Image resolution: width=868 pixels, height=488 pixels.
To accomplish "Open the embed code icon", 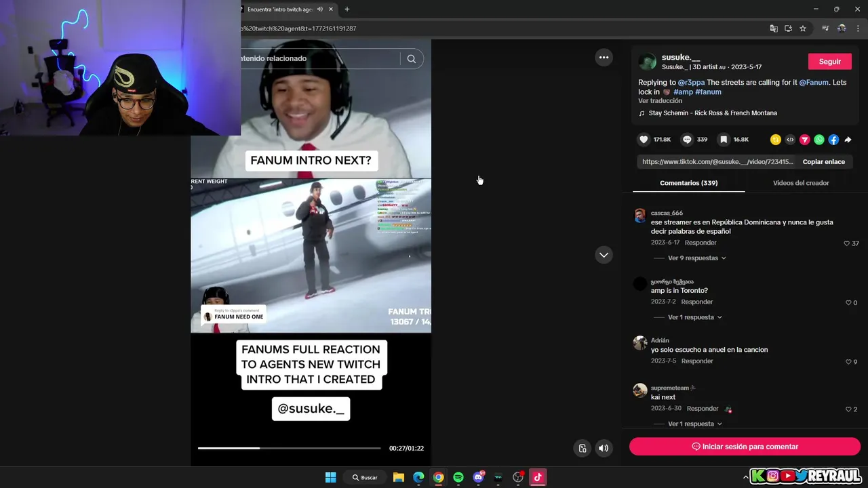I will pyautogui.click(x=790, y=140).
